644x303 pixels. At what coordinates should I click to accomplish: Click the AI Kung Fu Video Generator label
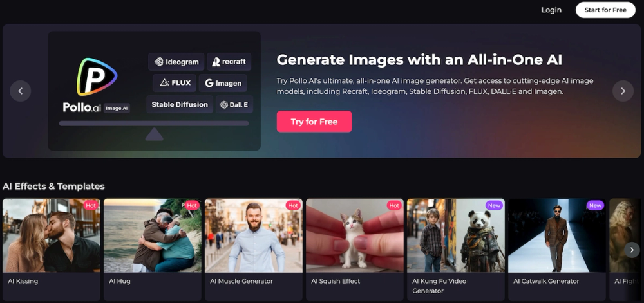tap(439, 286)
